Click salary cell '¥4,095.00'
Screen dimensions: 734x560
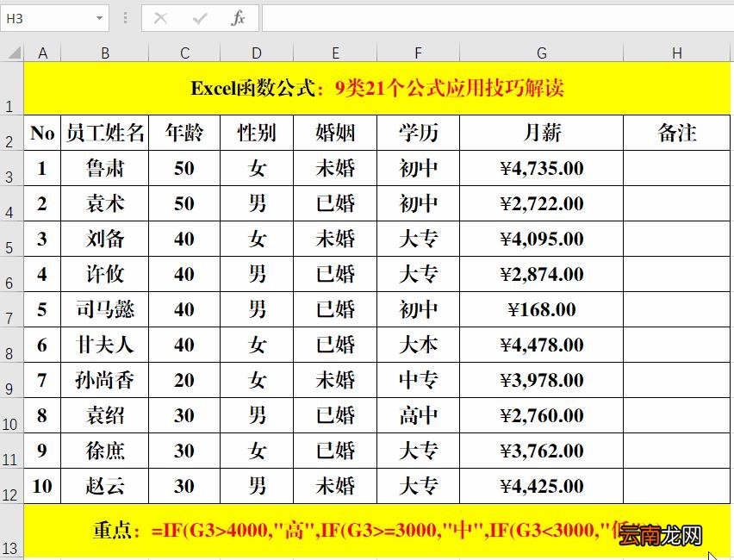[542, 239]
